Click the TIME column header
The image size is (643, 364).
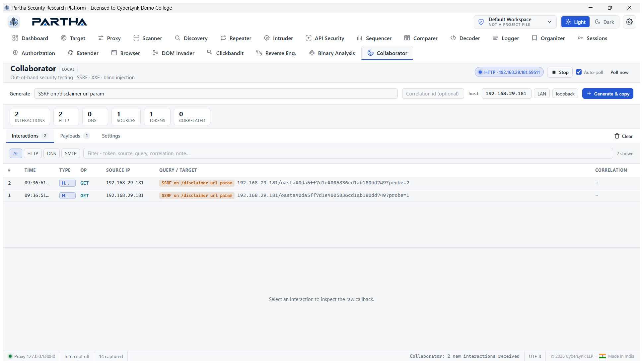30,170
